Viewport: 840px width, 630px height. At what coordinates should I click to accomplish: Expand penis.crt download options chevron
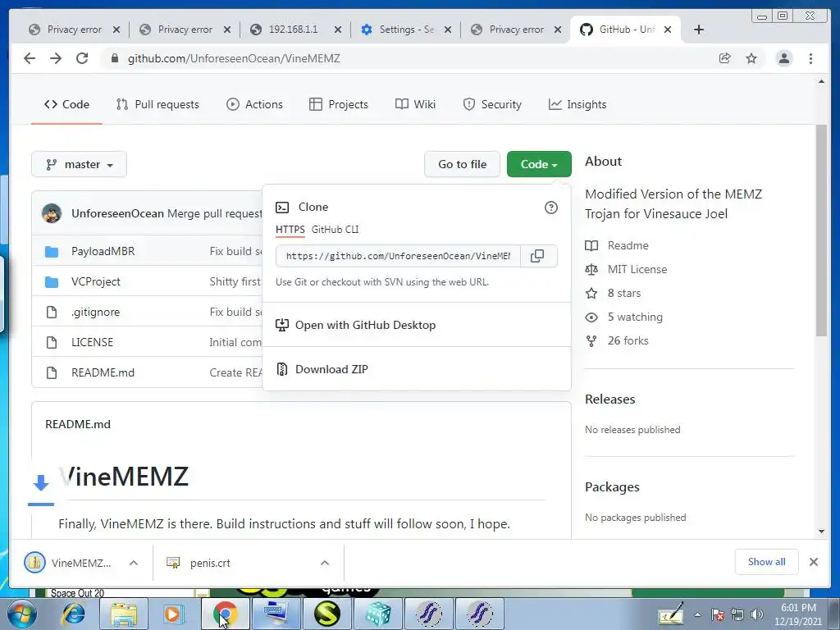coord(325,563)
